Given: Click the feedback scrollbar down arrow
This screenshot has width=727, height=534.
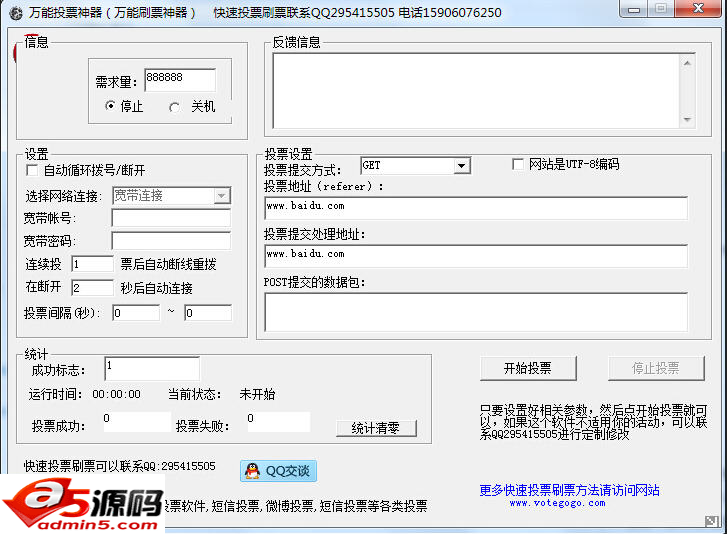Looking at the screenshot, I should coord(688,120).
